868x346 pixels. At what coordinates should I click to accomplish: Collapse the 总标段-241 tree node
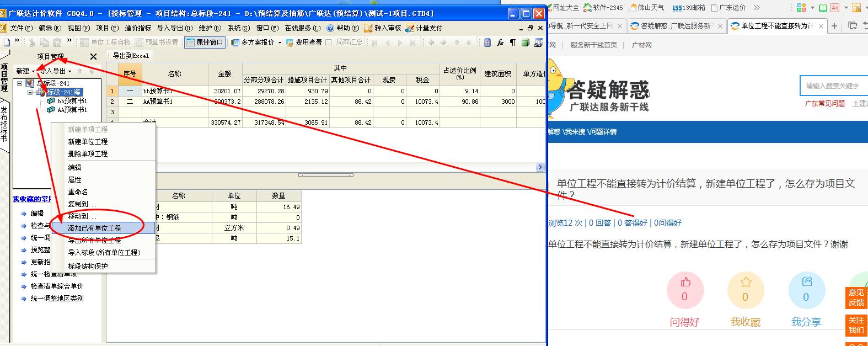20,83
